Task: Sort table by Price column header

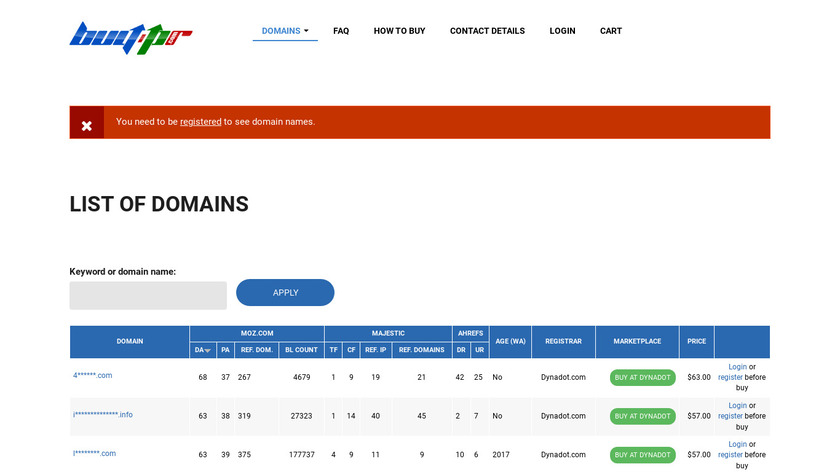Action: coord(696,341)
